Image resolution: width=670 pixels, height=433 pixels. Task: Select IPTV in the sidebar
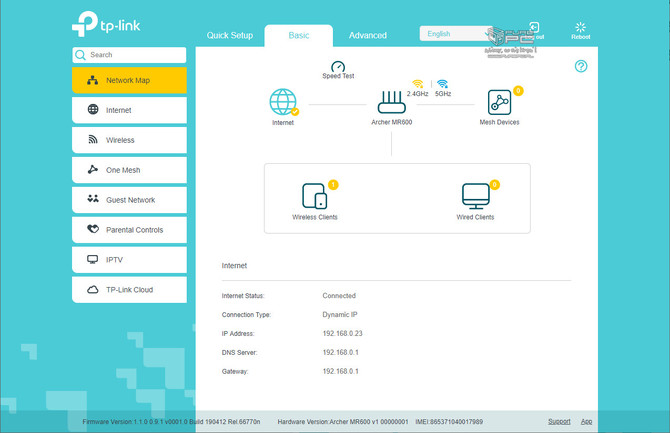tap(129, 260)
